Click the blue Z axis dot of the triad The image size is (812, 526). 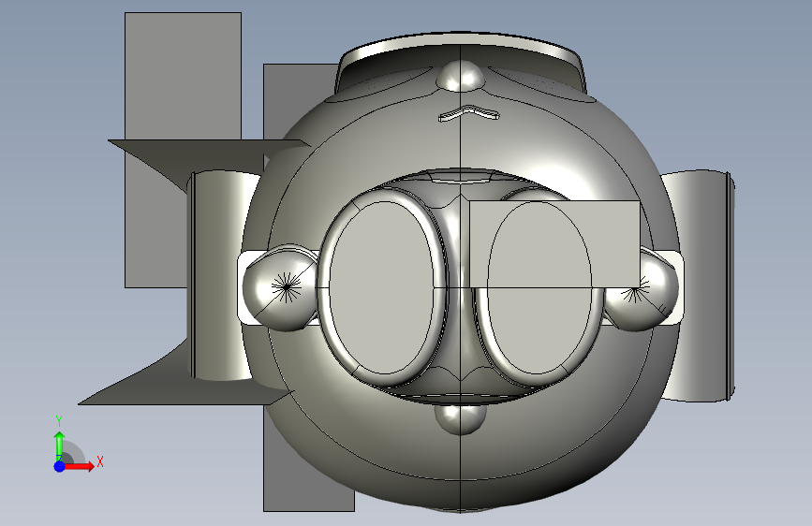point(59,466)
